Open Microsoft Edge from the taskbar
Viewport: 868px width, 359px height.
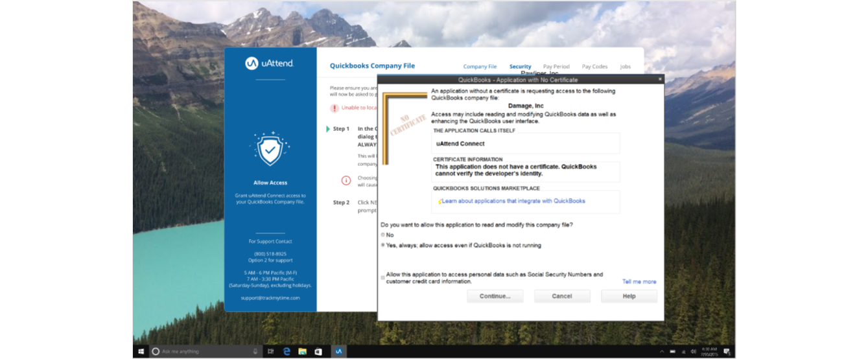pos(286,351)
